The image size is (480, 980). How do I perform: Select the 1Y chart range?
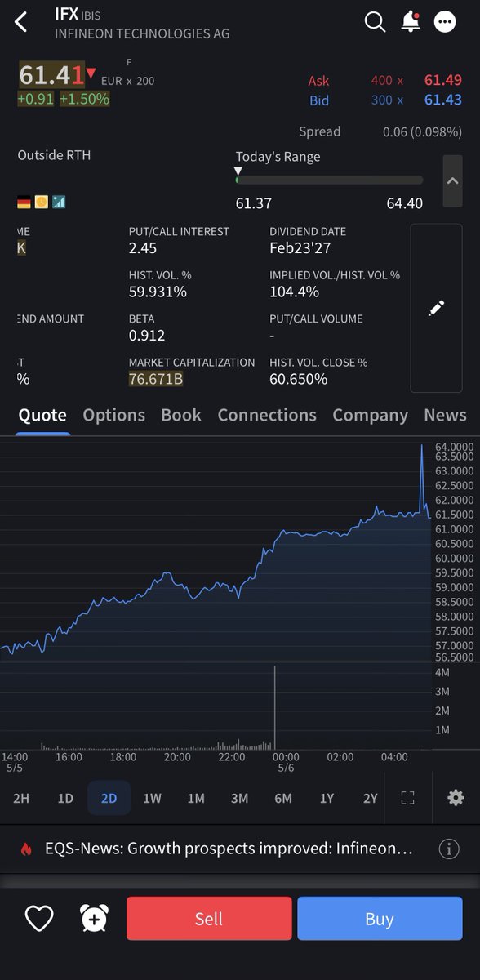click(327, 798)
